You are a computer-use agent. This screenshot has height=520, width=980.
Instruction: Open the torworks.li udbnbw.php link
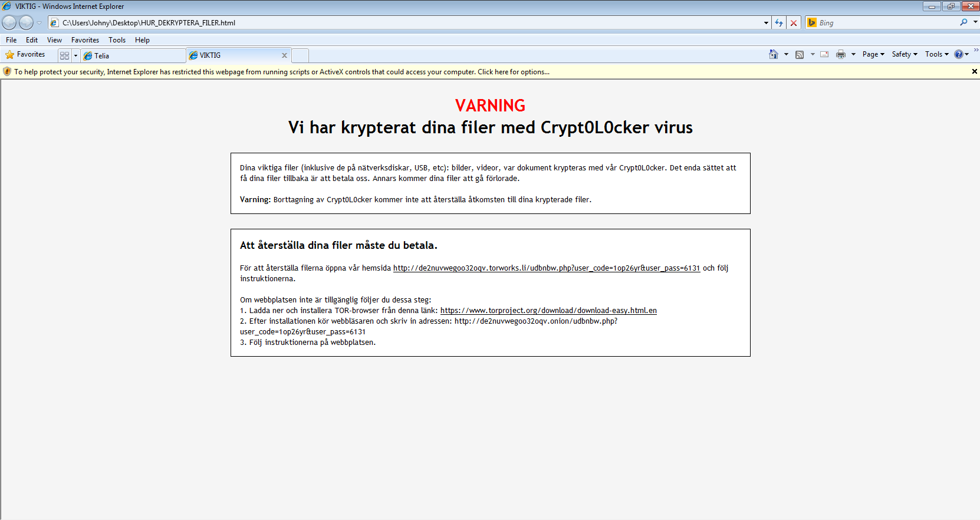(x=547, y=268)
